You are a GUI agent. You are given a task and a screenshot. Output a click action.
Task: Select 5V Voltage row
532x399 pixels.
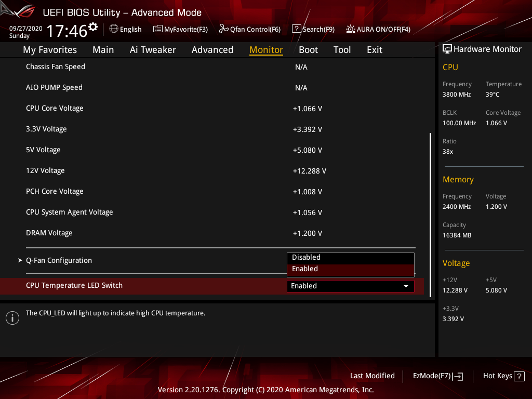[212, 150]
